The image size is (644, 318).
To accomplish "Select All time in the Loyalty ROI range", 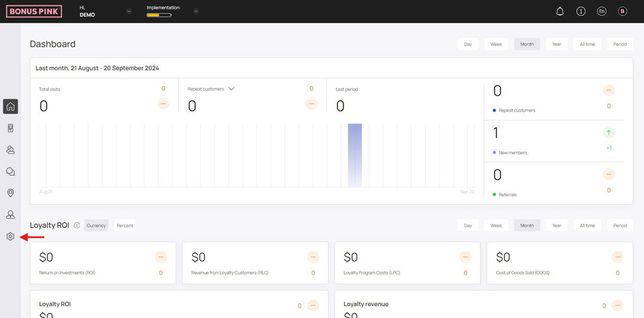I will 587,225.
